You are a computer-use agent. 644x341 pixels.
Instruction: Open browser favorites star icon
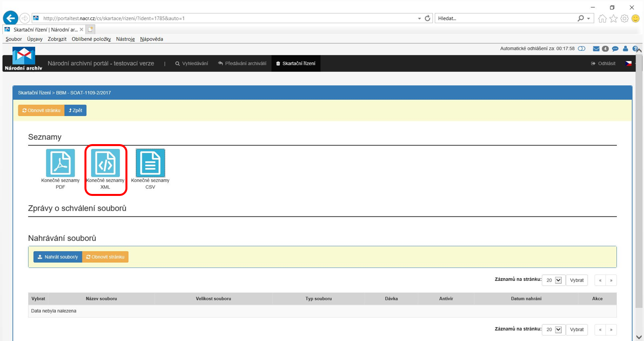click(x=613, y=19)
